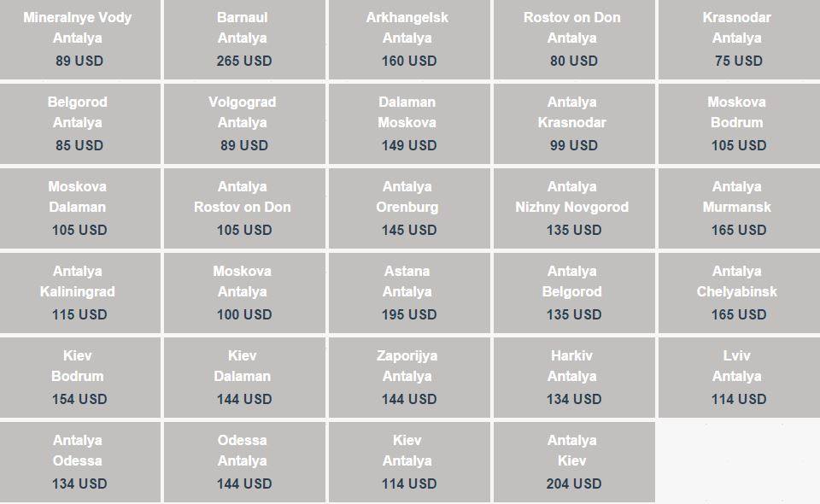
Task: Choose the Moskova to Bodrum 105 USD flight
Action: point(739,124)
